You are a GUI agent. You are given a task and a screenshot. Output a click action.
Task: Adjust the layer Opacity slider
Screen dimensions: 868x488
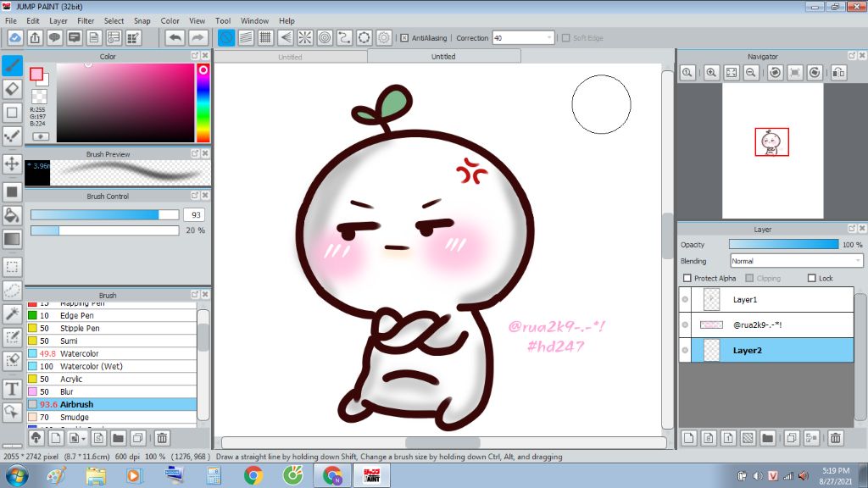(784, 244)
